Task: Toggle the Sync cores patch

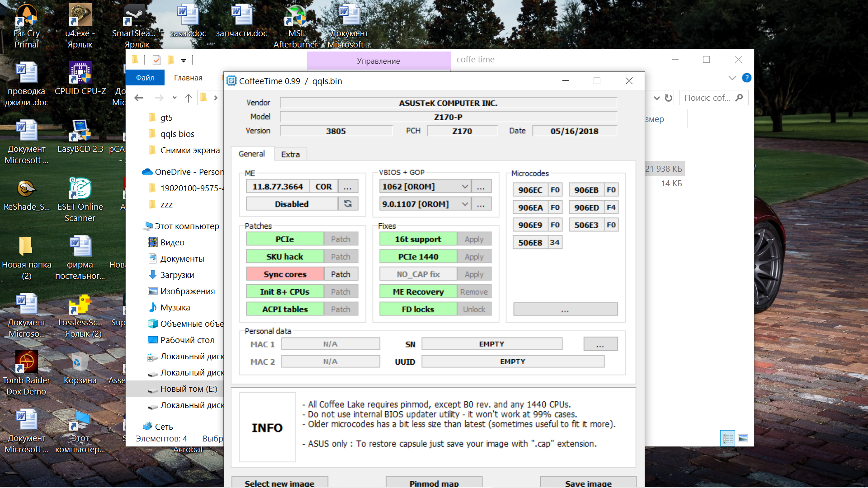Action: [340, 274]
